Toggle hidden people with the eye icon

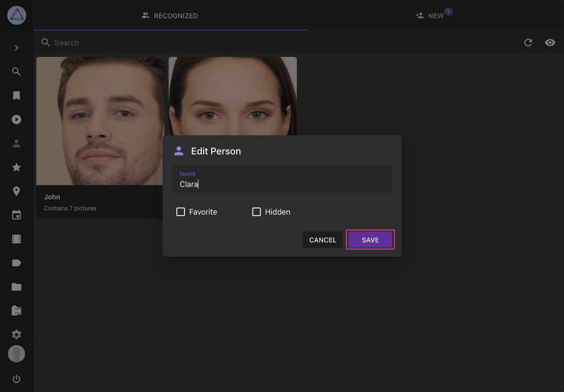pos(550,43)
